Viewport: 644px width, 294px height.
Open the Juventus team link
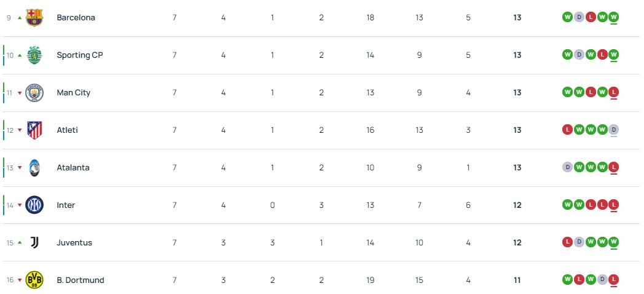[74, 243]
